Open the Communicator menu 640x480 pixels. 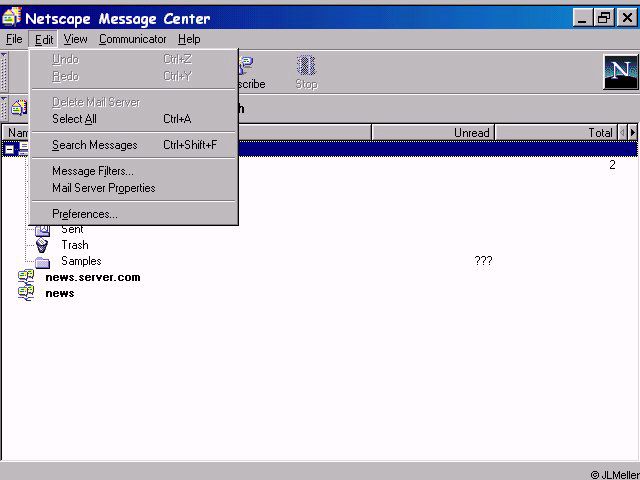point(132,39)
